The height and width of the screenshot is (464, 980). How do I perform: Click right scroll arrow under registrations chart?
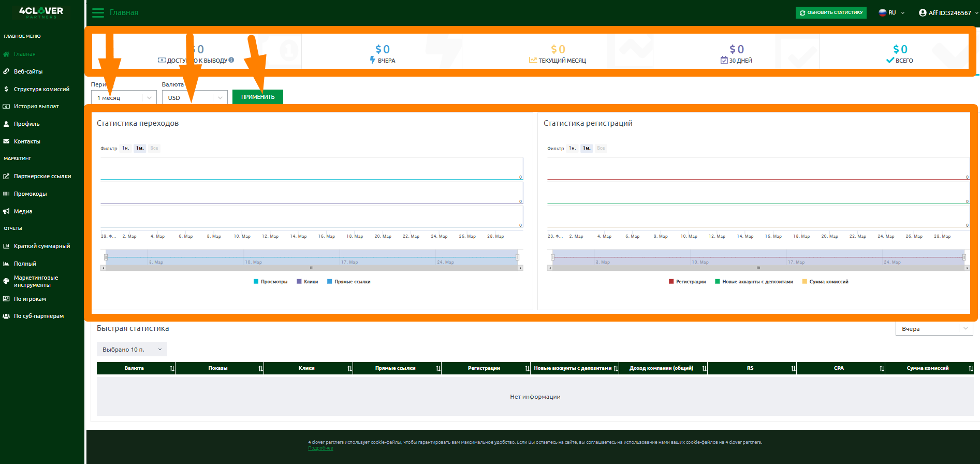967,268
